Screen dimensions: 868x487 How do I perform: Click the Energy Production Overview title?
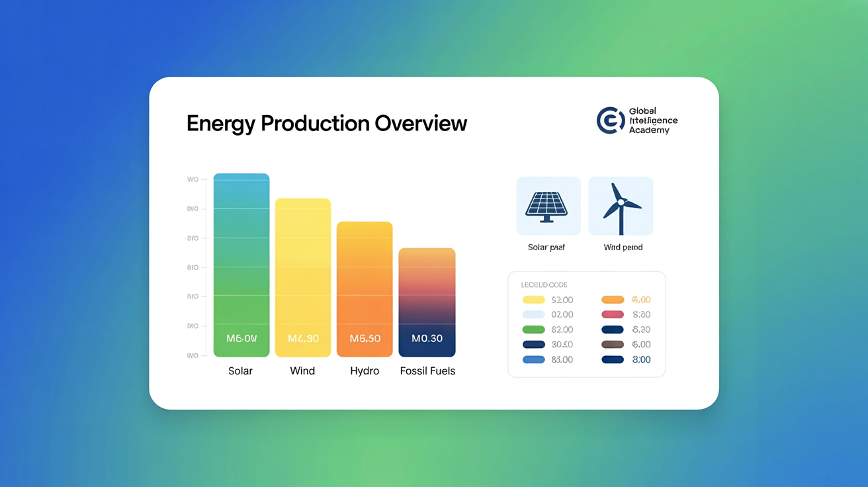pos(326,123)
